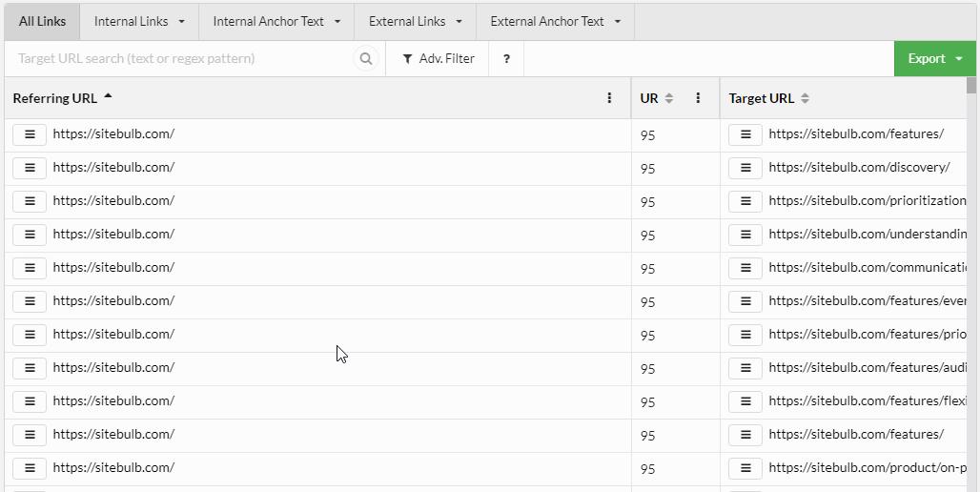Click the magnifying glass search icon
The image size is (980, 492).
pos(366,59)
